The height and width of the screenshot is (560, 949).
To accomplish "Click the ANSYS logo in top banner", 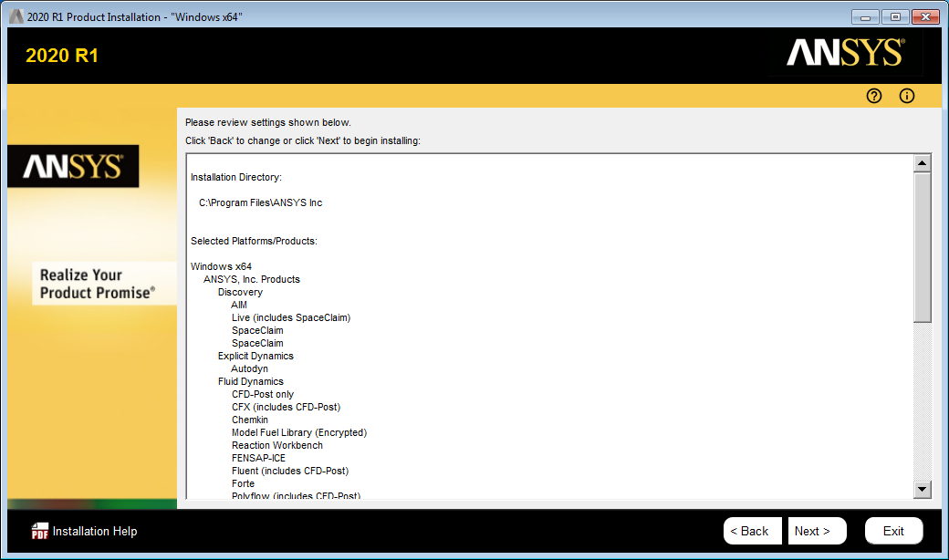I will [845, 54].
